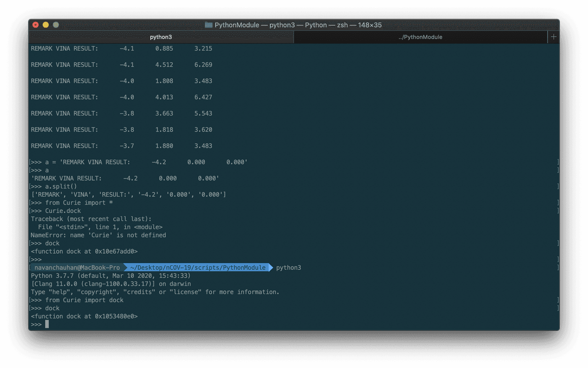The image size is (588, 368).
Task: Click the value 6.269 in results
Action: pyautogui.click(x=203, y=65)
